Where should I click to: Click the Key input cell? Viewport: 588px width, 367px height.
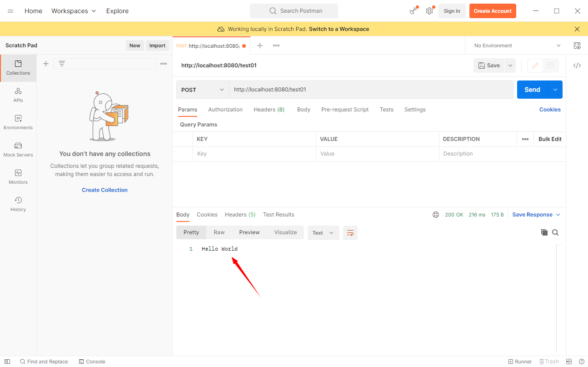pyautogui.click(x=254, y=154)
